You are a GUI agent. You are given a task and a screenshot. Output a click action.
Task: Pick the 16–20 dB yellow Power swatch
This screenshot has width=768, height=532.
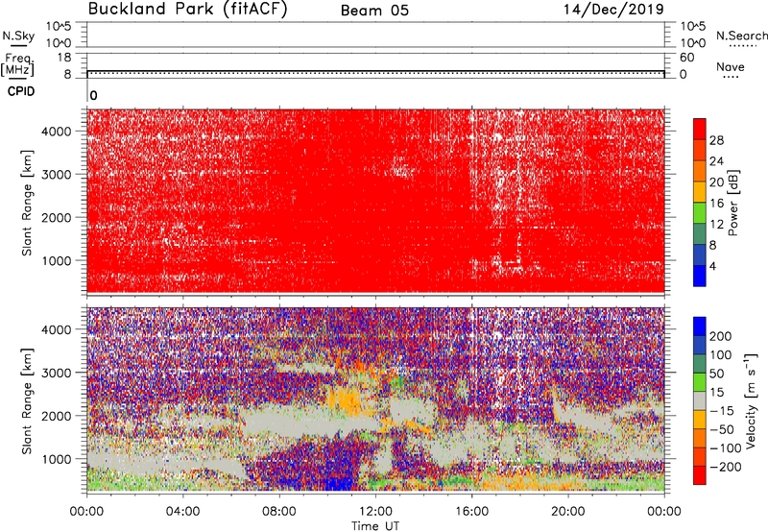point(700,192)
